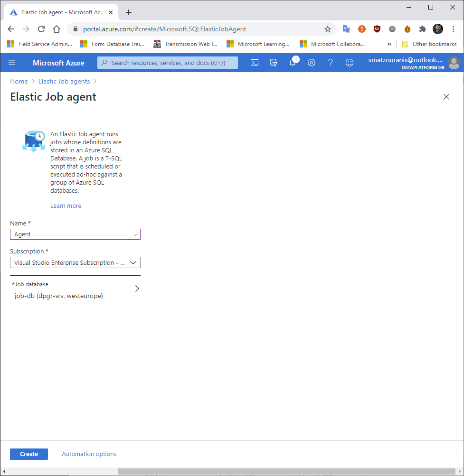Open the Job database selector
This screenshot has width=464, height=476.
click(75, 290)
